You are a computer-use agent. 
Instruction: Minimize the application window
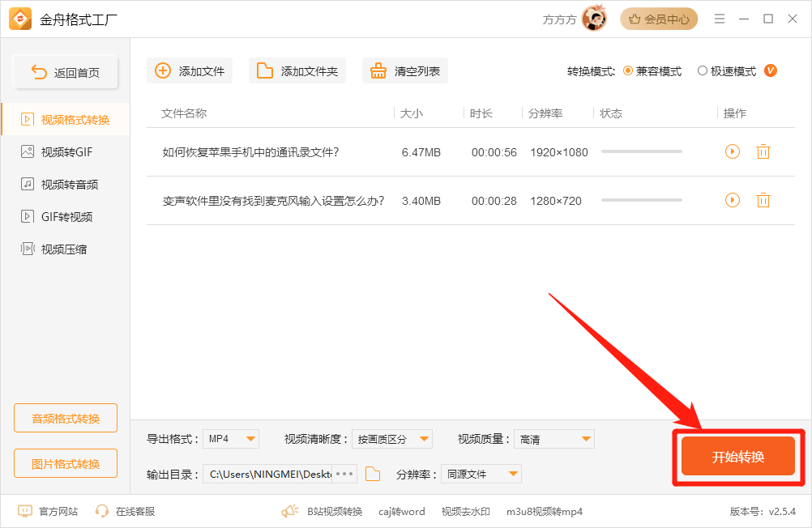744,19
